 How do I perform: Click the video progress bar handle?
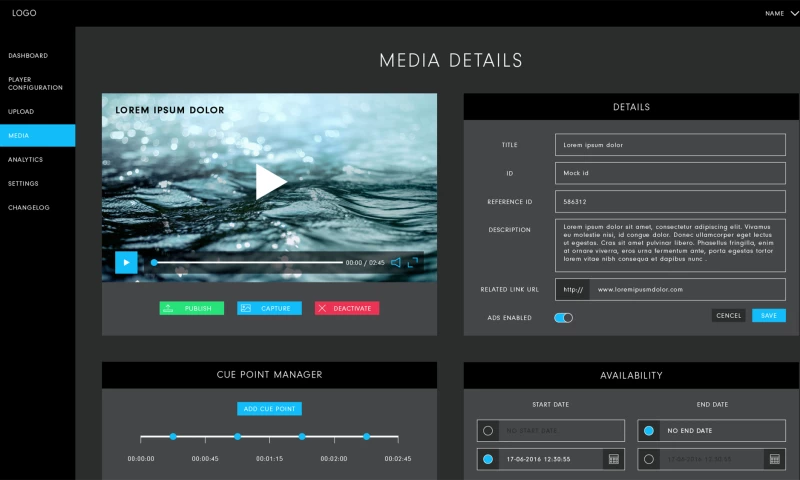154,263
